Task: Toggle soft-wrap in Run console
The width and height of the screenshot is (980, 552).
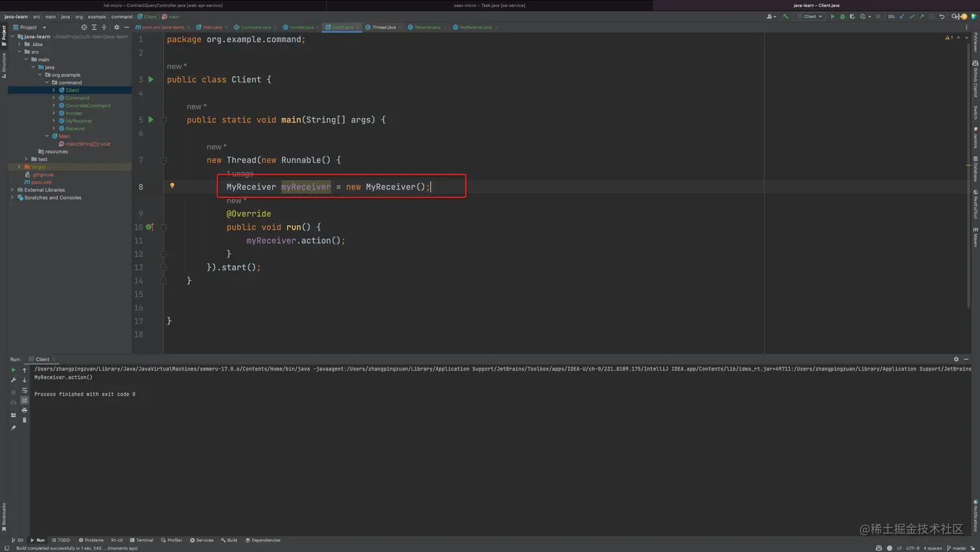Action: (25, 390)
